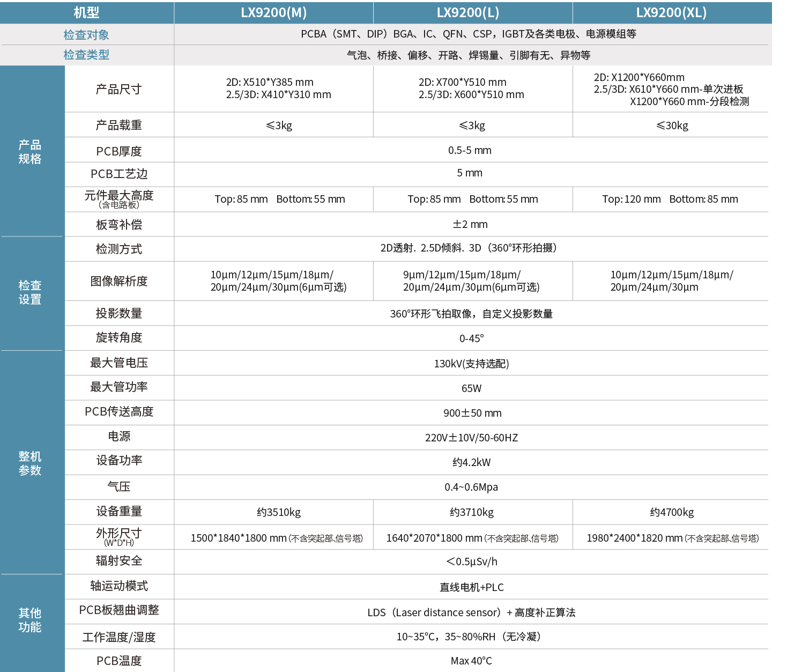Select the PCBA (SMT、DIP) BGA inspection objects text
This screenshot has width=787, height=672.
(x=469, y=34)
